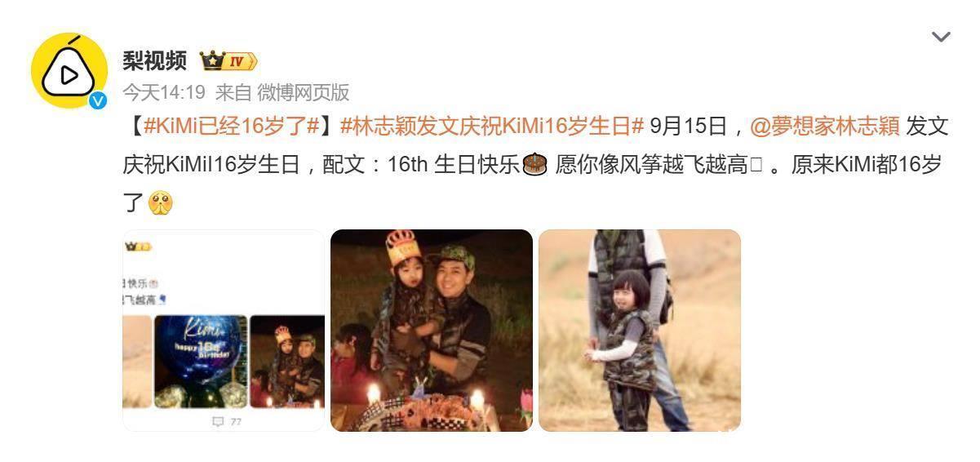The width and height of the screenshot is (980, 462).
Task: Click the birthday cake emoji in post
Action: 534,164
